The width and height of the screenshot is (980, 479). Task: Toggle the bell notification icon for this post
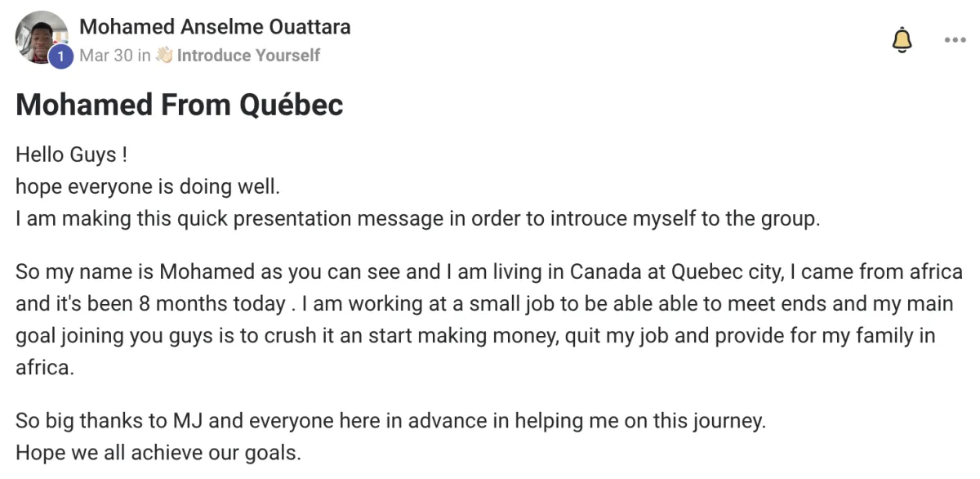[902, 40]
